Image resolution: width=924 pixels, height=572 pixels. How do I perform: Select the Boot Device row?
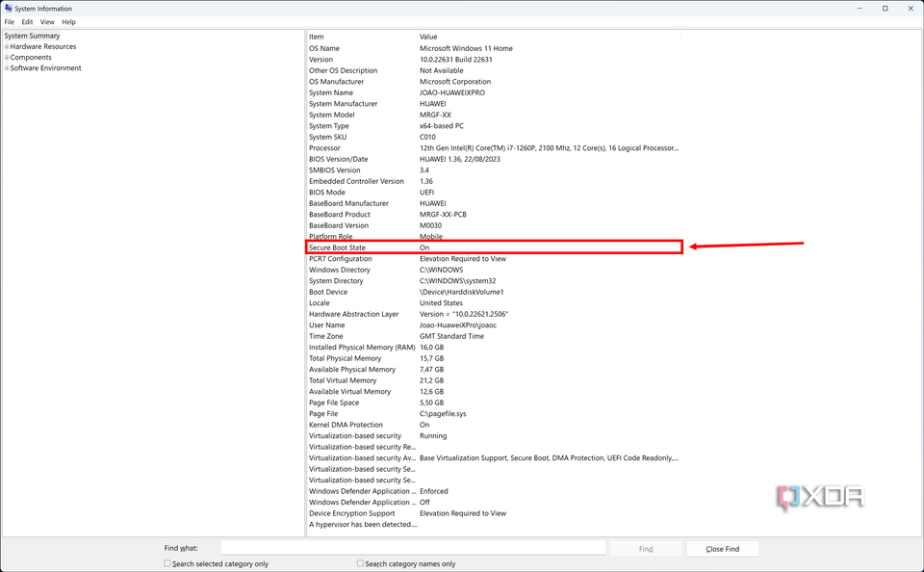click(x=494, y=292)
